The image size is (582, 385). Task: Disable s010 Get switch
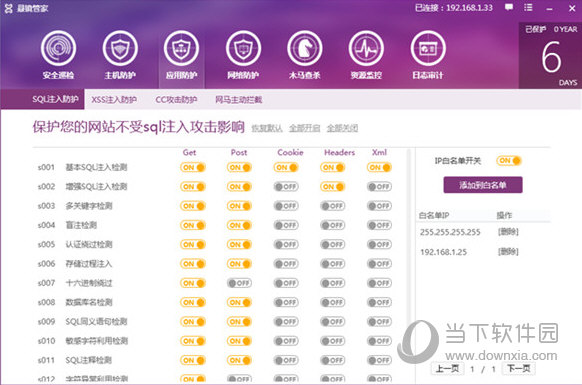pyautogui.click(x=193, y=341)
